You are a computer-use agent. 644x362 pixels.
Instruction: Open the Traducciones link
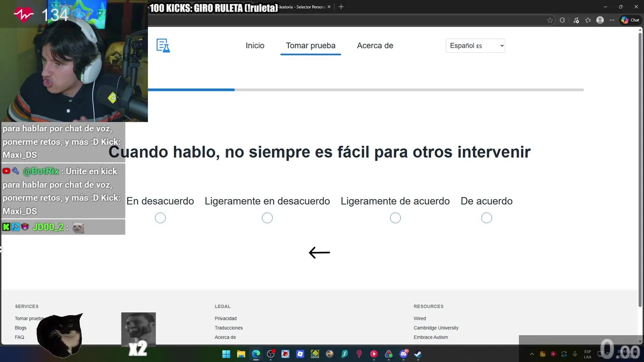click(229, 328)
